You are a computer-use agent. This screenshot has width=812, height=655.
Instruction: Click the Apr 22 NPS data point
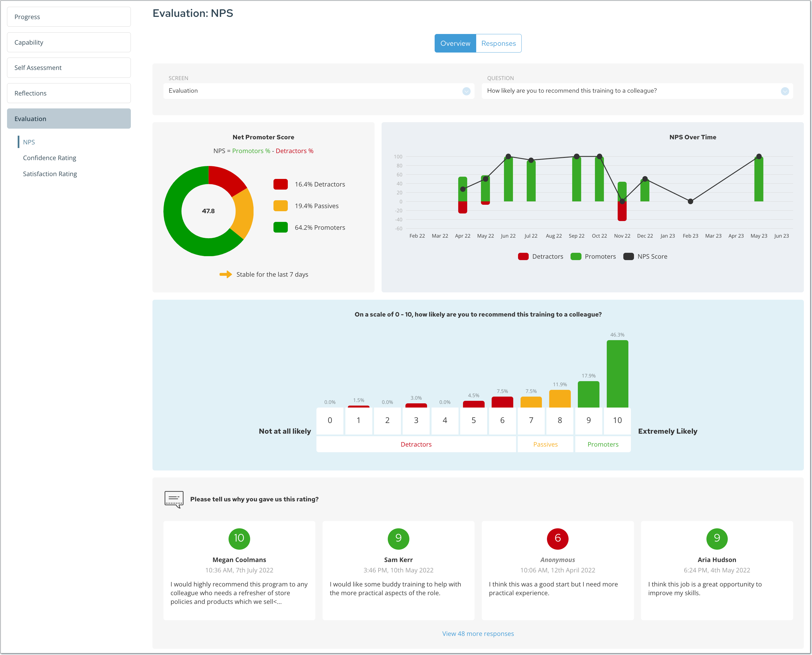[x=463, y=189]
